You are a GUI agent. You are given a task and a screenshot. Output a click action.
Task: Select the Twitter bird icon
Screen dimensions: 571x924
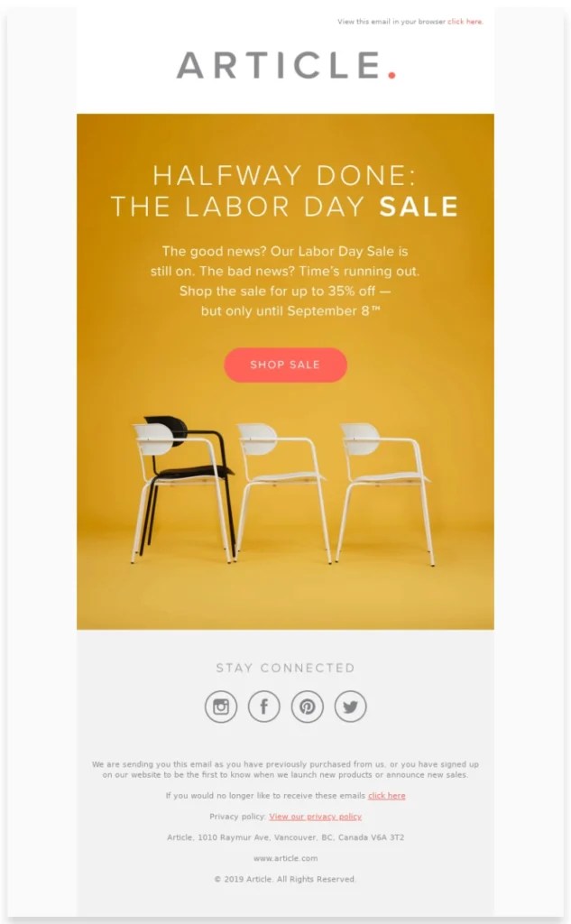(352, 707)
